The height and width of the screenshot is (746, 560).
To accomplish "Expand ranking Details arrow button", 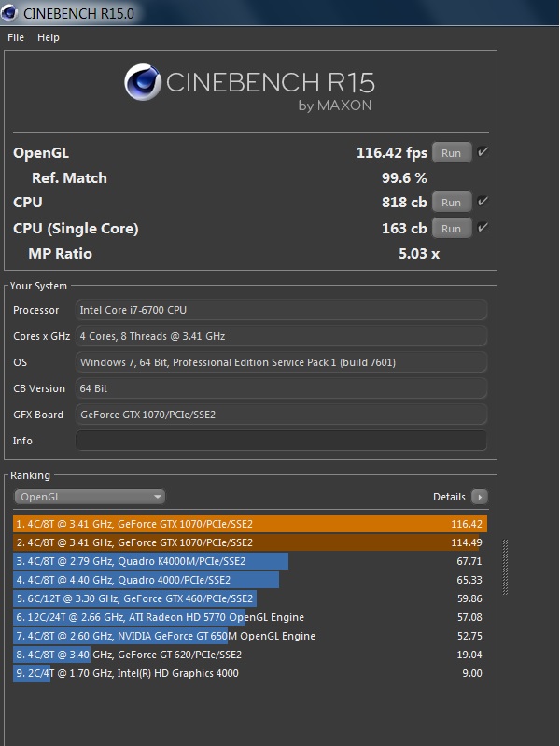I will point(480,497).
